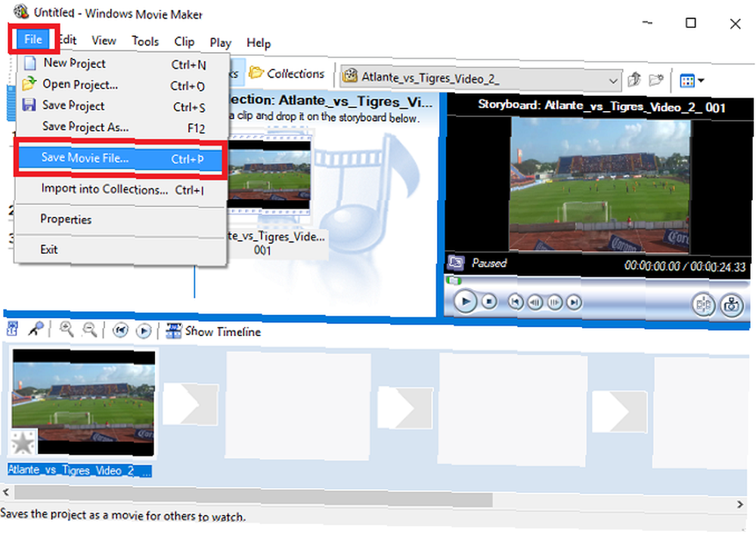Image resolution: width=756 pixels, height=534 pixels.
Task: Click the storyboard horizontal scrollbar
Action: click(253, 496)
